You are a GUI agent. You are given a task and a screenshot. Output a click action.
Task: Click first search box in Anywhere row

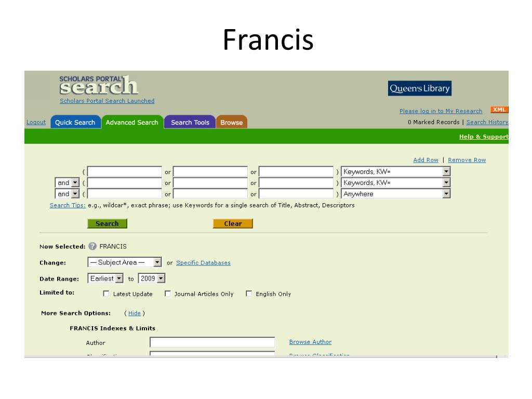click(x=125, y=194)
